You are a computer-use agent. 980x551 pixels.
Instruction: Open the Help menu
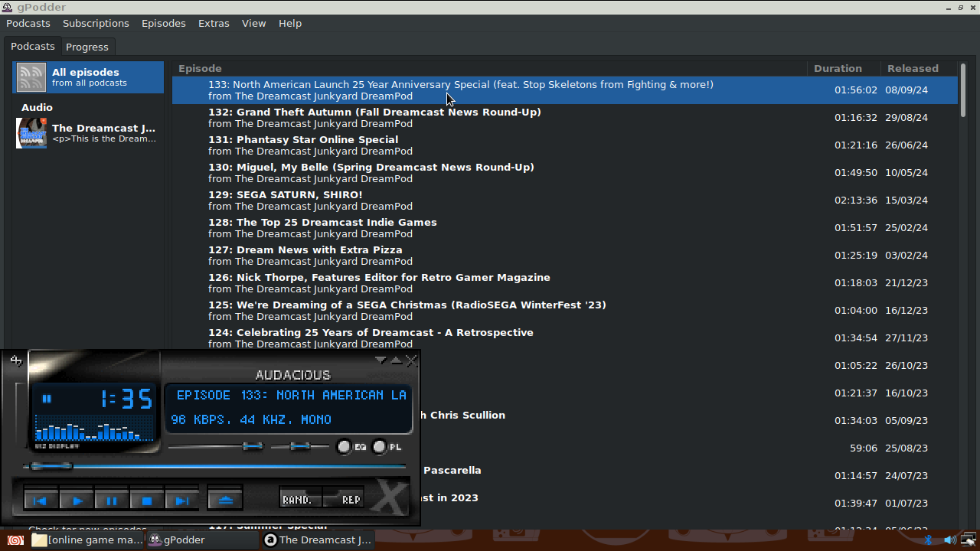(290, 24)
